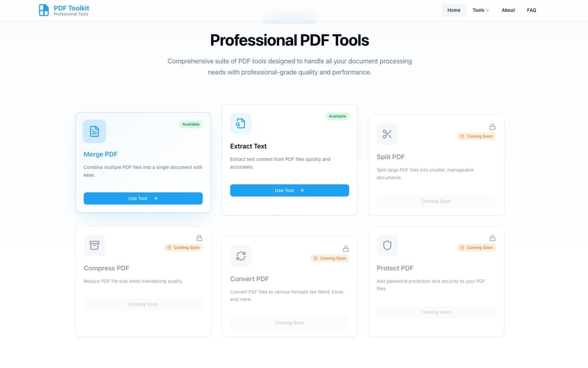588x368 pixels.
Task: Click Use Tool button under Merge PDF
Action: pos(143,198)
